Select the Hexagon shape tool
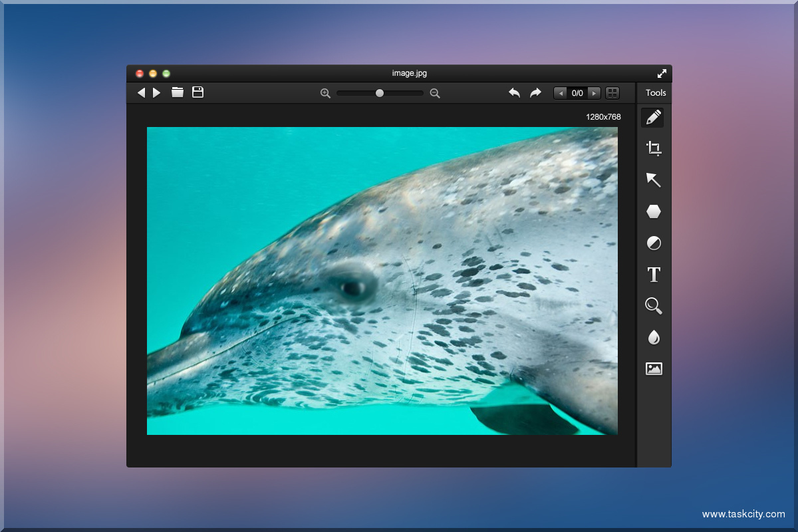This screenshot has width=798, height=532. pyautogui.click(x=654, y=211)
